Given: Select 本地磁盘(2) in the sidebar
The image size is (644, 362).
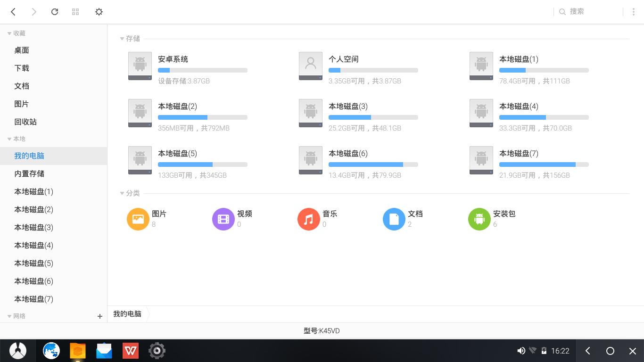Looking at the screenshot, I should pyautogui.click(x=53, y=210).
